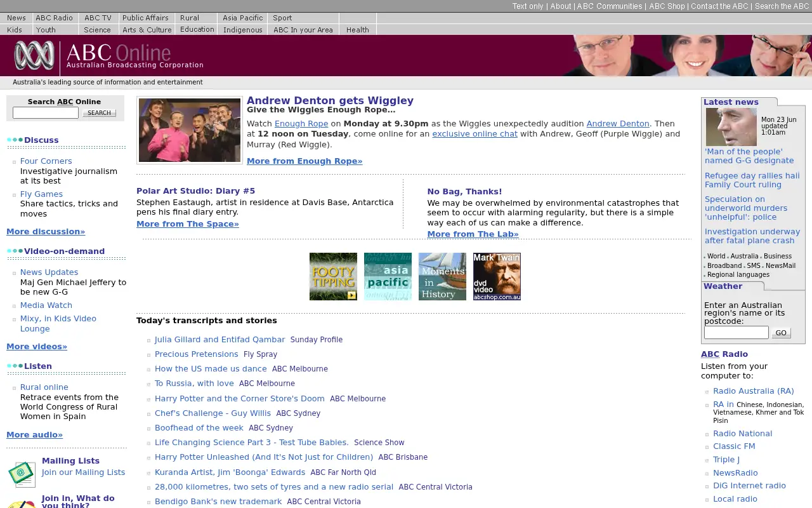812x508 pixels.
Task: Follow More from The Space link
Action: coord(188,224)
